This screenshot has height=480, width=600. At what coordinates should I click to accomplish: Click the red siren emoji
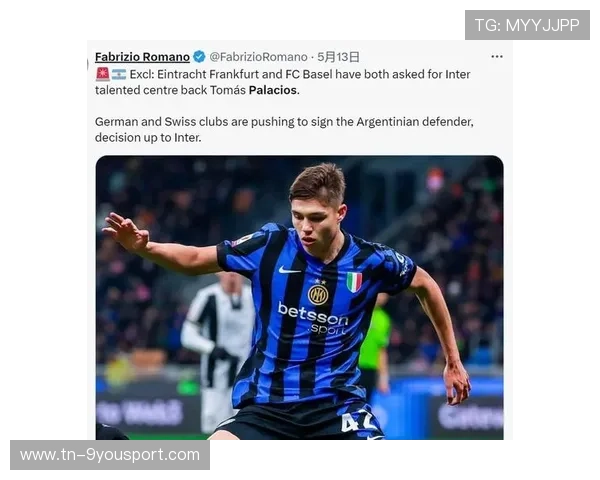coord(103,74)
